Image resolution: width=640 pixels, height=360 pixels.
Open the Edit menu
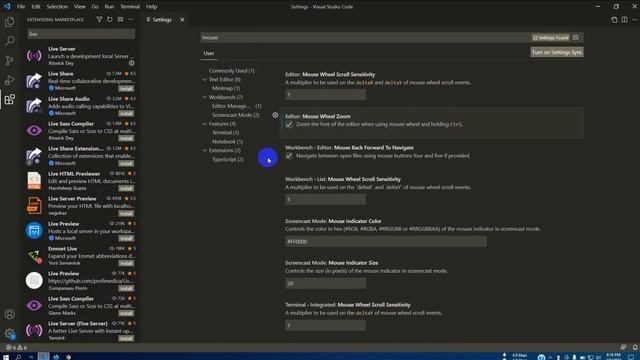(36, 7)
